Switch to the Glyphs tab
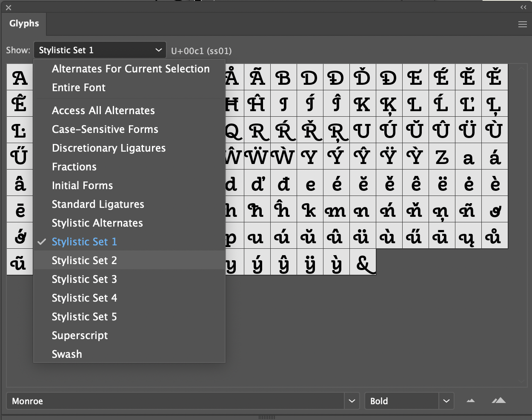Screen dimensions: 532x420 click(x=24, y=24)
